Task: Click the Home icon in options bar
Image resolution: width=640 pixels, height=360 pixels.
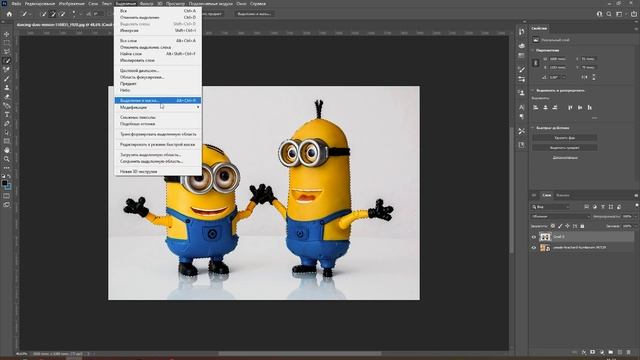Action: [x=9, y=14]
